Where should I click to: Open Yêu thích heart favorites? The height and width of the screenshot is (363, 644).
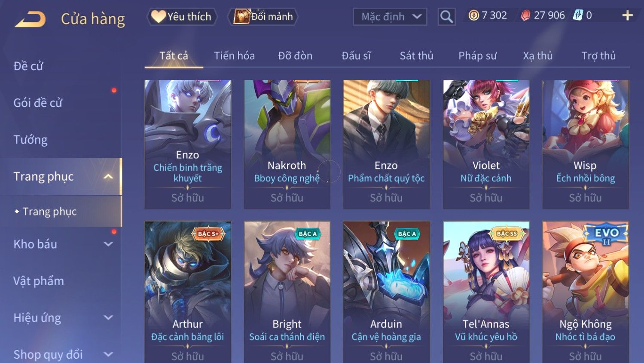point(182,17)
